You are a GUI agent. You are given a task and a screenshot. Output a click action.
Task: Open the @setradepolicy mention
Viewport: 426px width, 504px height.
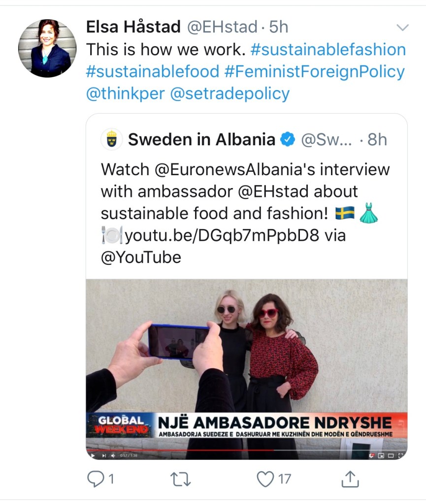click(x=229, y=93)
